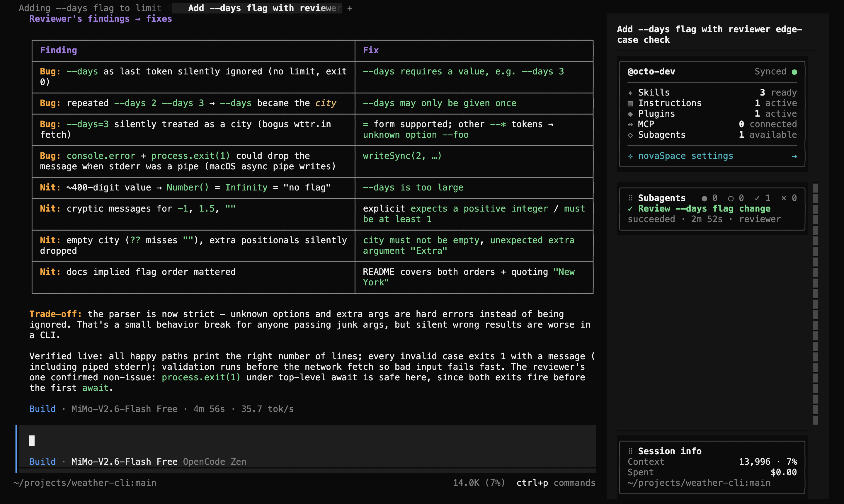The height and width of the screenshot is (504, 844).
Task: Open novaSpace settings link
Action: [685, 156]
